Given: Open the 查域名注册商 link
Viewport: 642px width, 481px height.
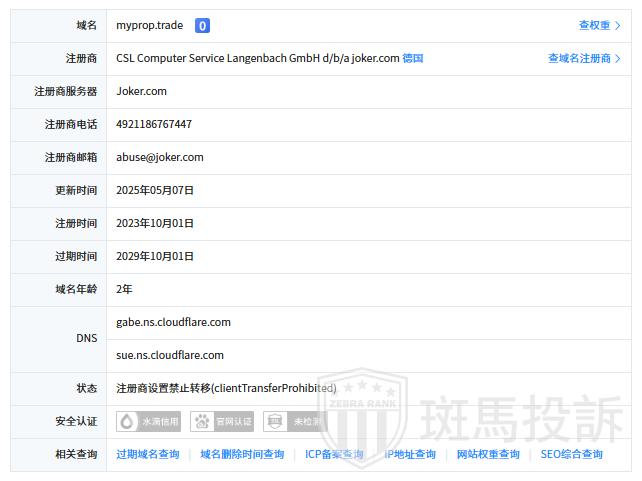Looking at the screenshot, I should [x=584, y=59].
